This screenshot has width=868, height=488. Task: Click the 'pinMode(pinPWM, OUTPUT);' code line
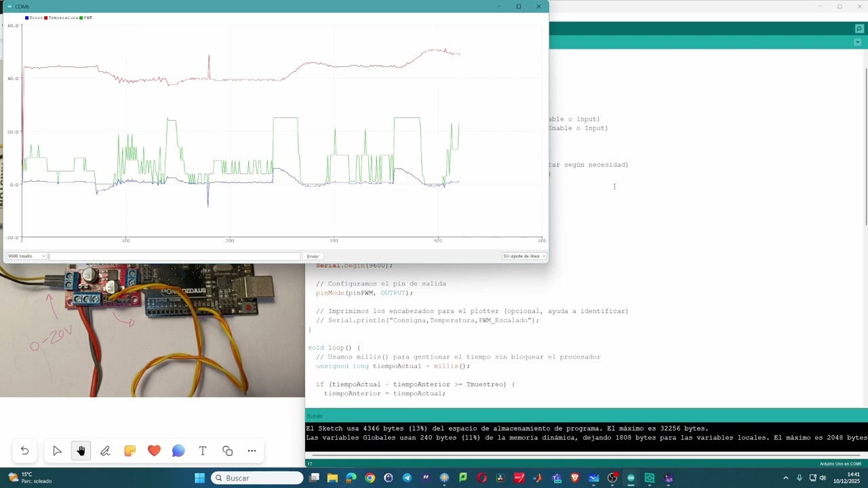tap(363, 293)
